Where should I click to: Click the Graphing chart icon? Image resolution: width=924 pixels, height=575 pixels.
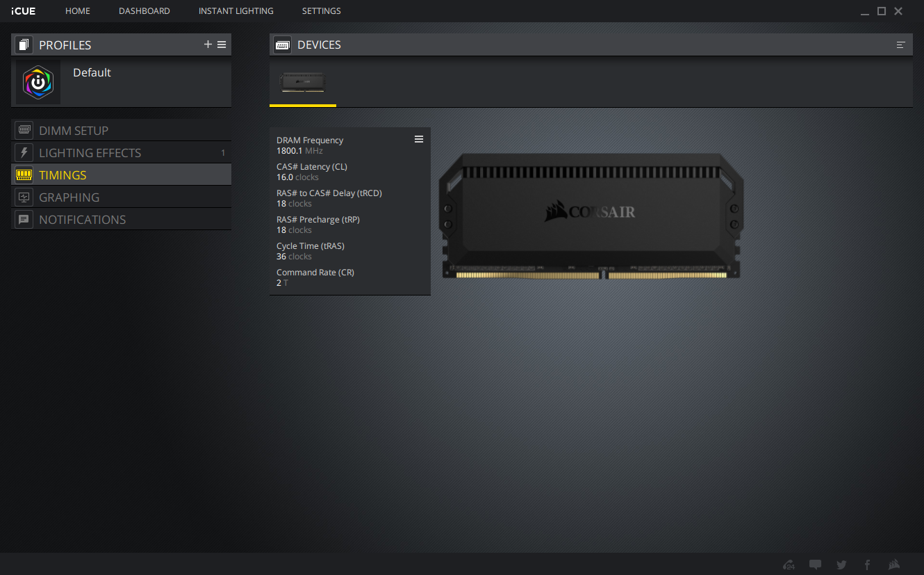[24, 197]
